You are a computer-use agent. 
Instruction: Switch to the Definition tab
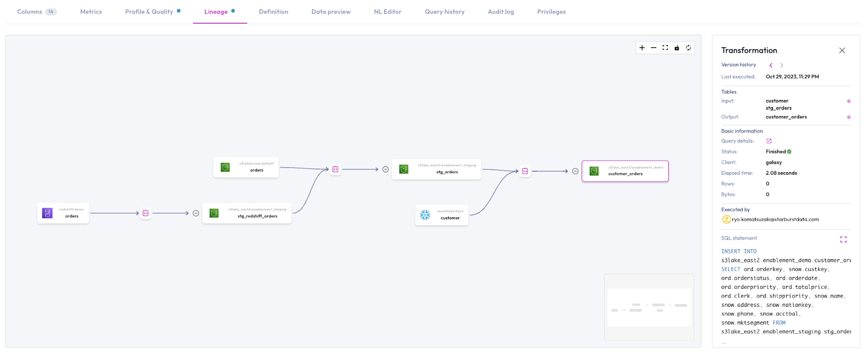pos(273,12)
